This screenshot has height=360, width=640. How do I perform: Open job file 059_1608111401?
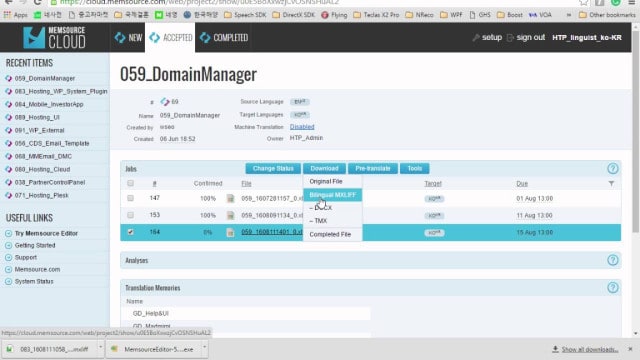pyautogui.click(x=272, y=232)
